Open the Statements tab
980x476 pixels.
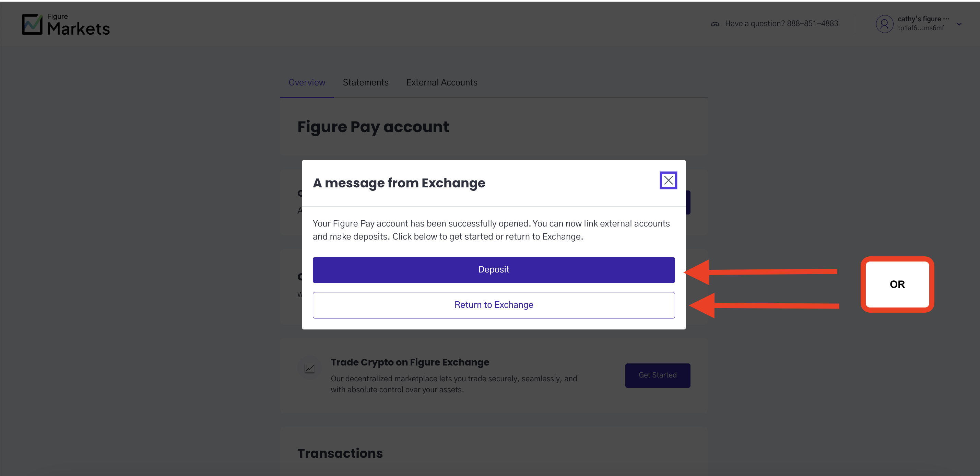pyautogui.click(x=365, y=83)
